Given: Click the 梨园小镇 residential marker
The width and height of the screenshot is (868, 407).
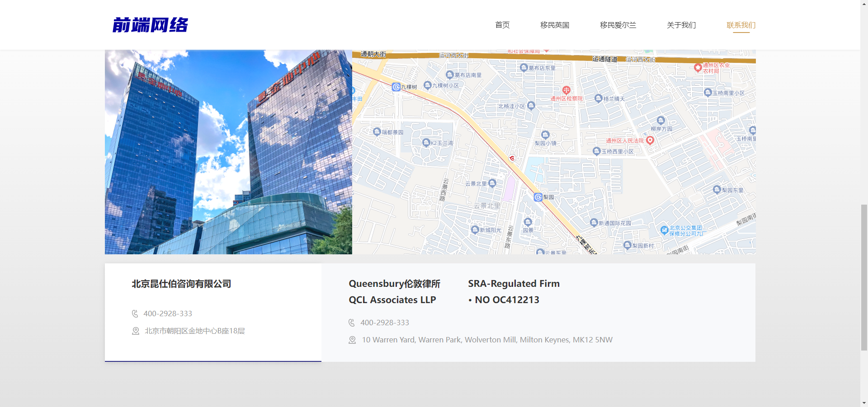Looking at the screenshot, I should [545, 135].
